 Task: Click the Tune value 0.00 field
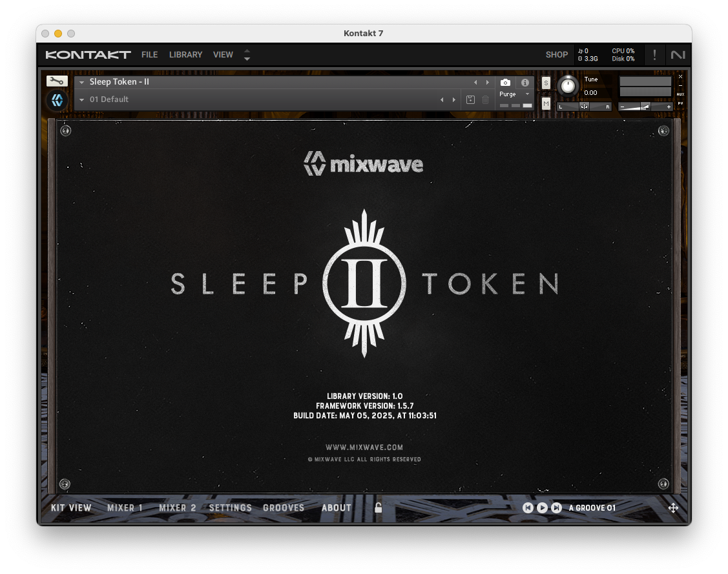tap(590, 93)
